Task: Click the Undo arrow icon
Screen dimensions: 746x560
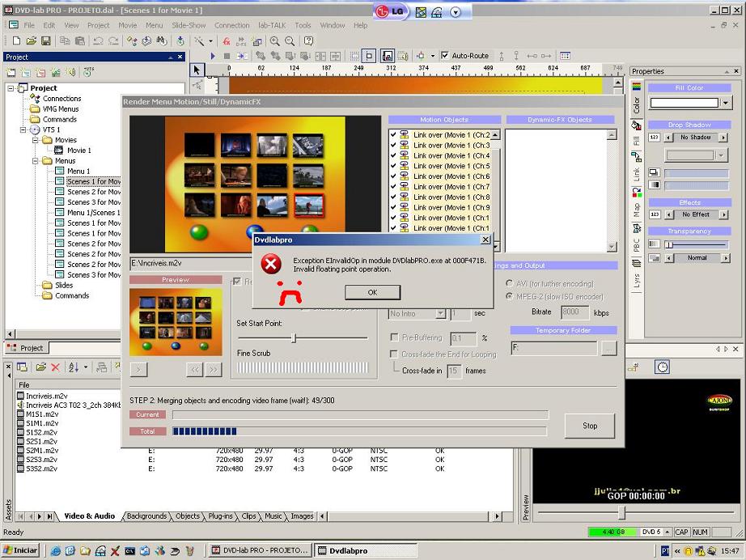Action: tap(98, 41)
